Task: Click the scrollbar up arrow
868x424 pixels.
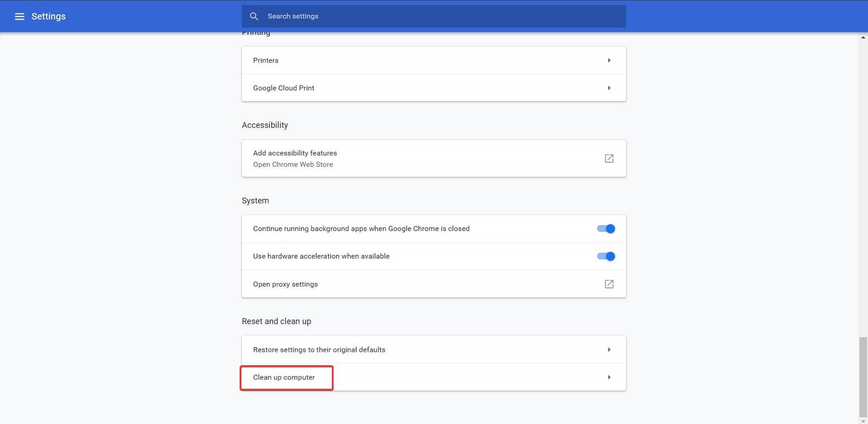Action: pos(863,38)
